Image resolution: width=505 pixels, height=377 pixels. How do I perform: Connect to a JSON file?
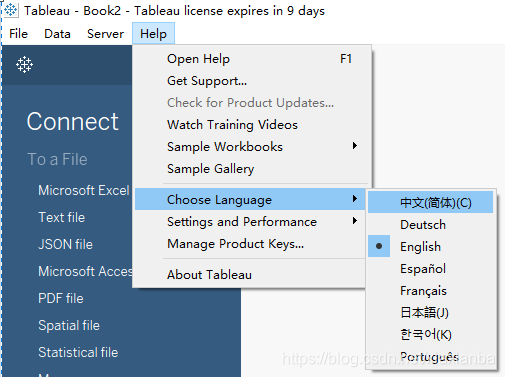click(65, 244)
